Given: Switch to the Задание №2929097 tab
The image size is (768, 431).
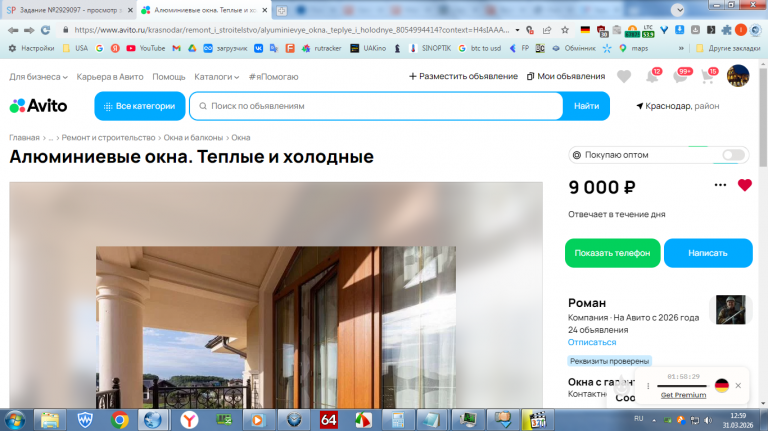Looking at the screenshot, I should tap(68, 10).
